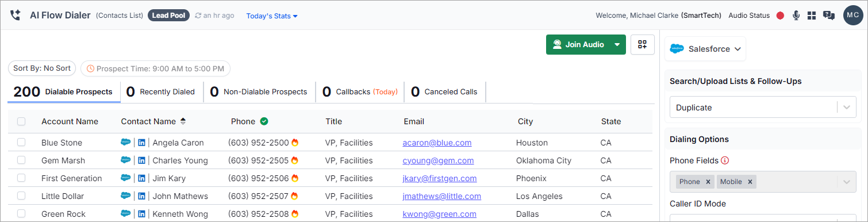This screenshot has height=222, width=868.
Task: Click the refresh icon next to 'an hr ago'
Action: click(x=198, y=16)
